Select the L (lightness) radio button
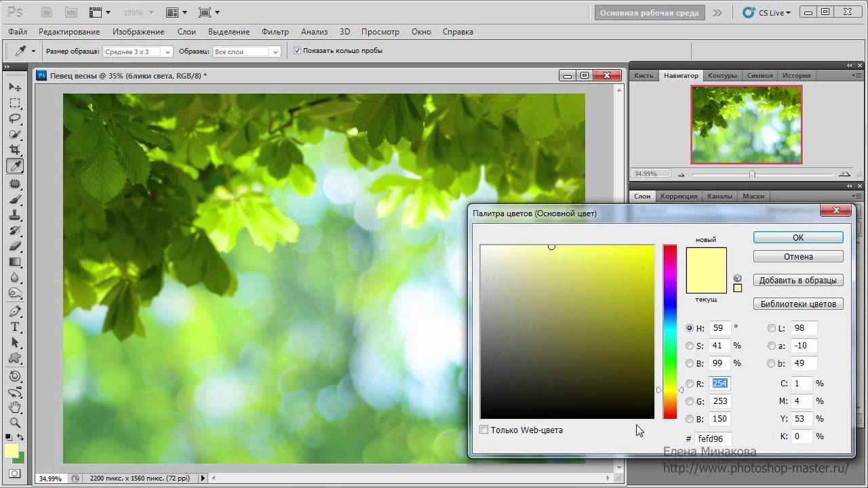Viewport: 868px width, 488px height. coord(772,328)
